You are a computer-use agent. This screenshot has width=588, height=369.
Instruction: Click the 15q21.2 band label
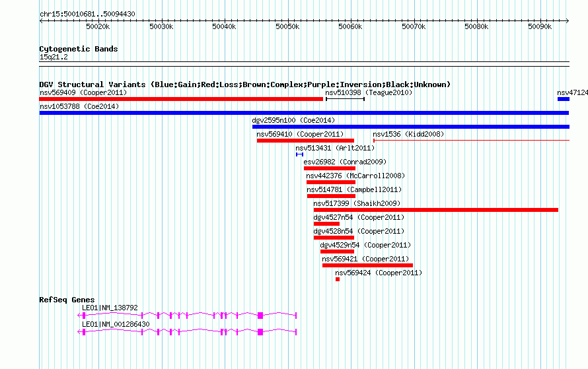(x=54, y=57)
